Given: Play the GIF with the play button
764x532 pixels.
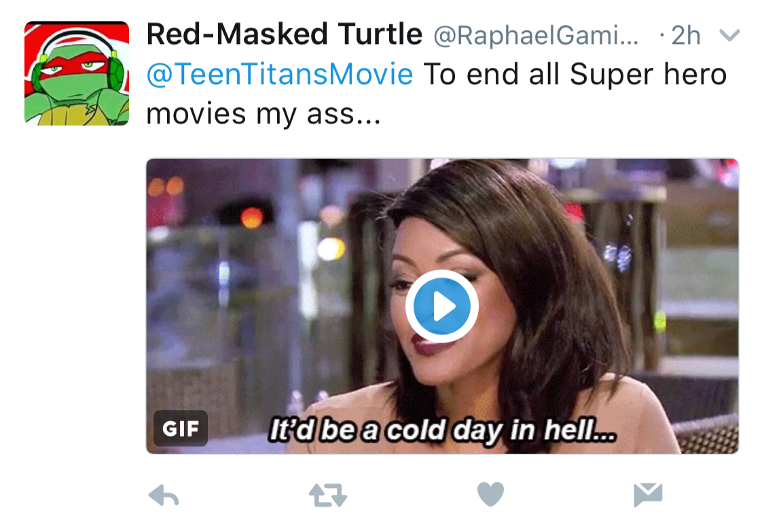Looking at the screenshot, I should pos(442,306).
